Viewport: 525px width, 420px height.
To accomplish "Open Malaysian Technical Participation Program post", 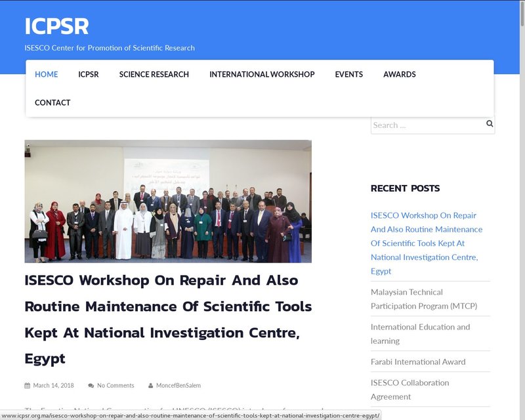I will coord(424,299).
